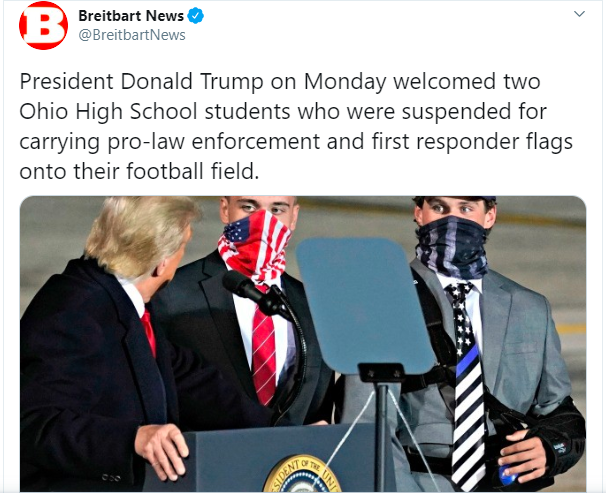Viewport: 606px width, 493px height.
Task: Open the Breitbart News profile avatar
Action: pos(43,26)
